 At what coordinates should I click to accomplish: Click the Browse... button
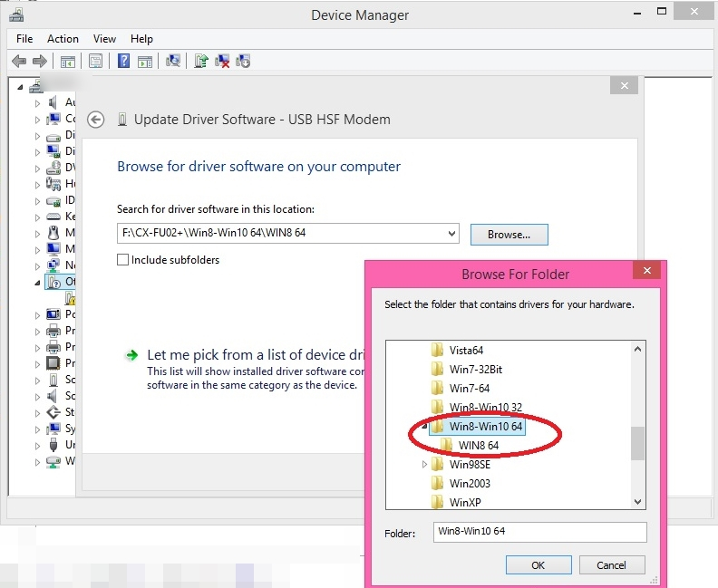click(509, 235)
